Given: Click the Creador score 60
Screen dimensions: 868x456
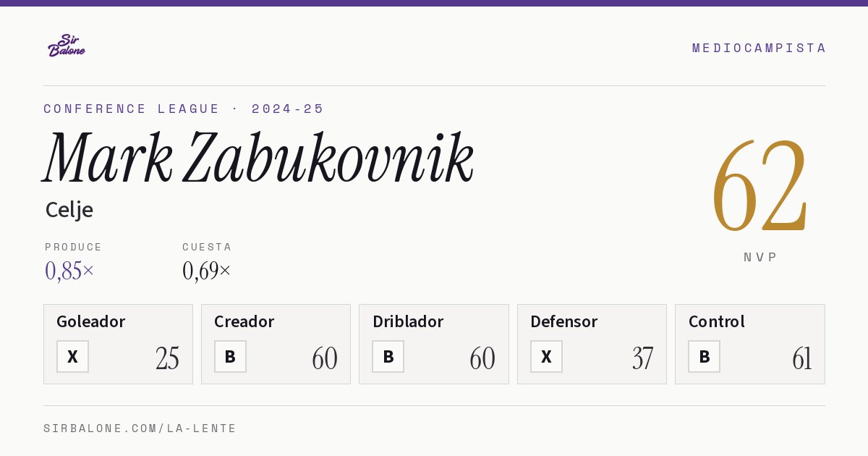Looking at the screenshot, I should [325, 358].
